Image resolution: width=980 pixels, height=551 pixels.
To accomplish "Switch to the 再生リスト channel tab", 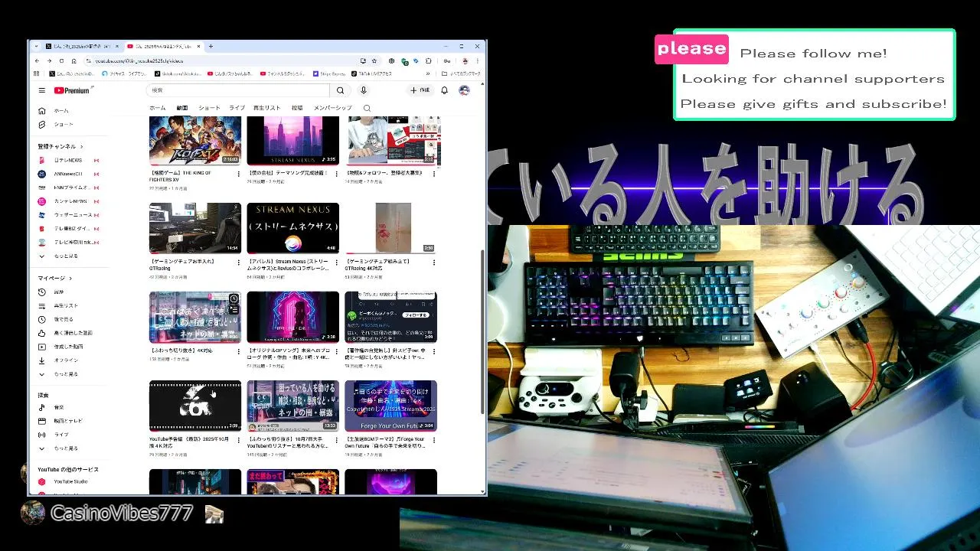I will click(x=267, y=109).
